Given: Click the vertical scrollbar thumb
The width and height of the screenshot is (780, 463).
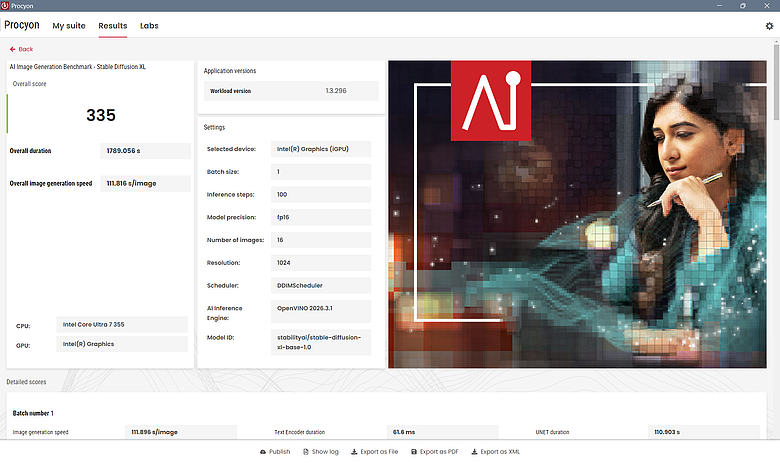Looking at the screenshot, I should coord(776,82).
